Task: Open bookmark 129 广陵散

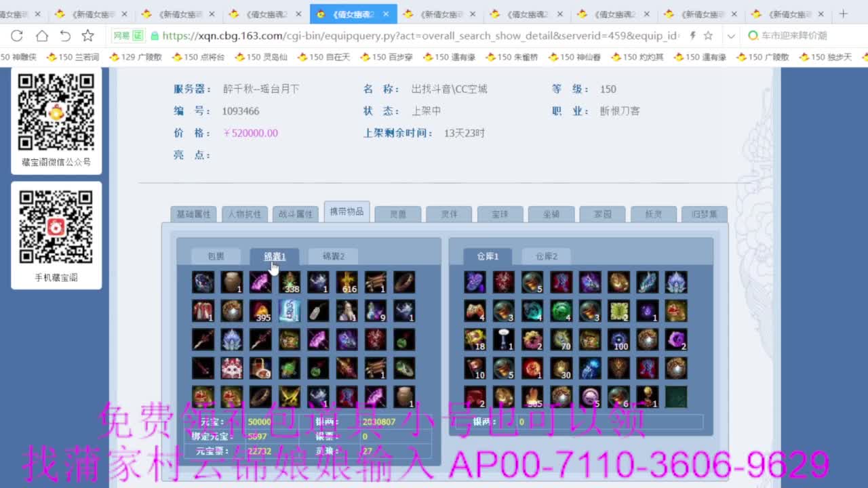Action: 136,58
